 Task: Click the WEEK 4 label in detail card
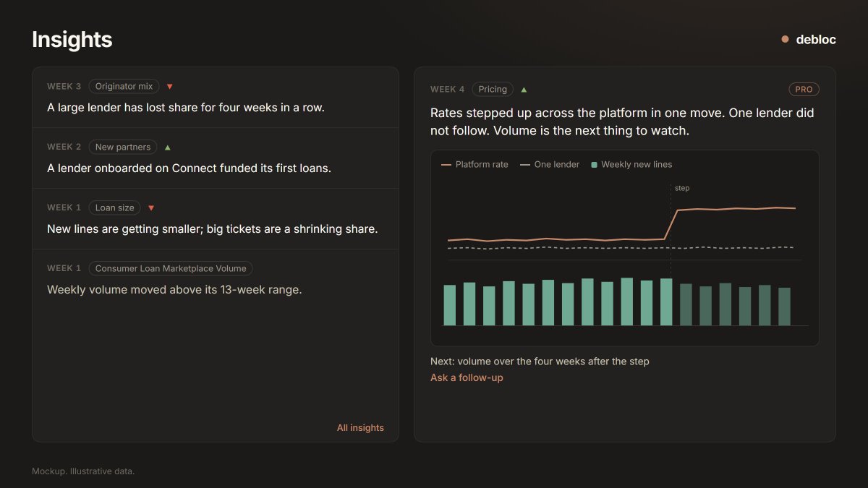tap(448, 90)
